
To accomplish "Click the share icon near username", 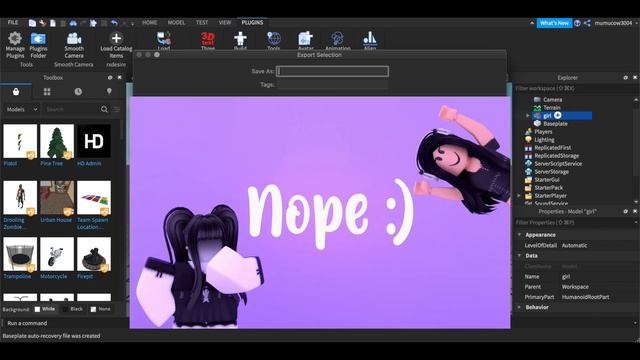I will [587, 23].
